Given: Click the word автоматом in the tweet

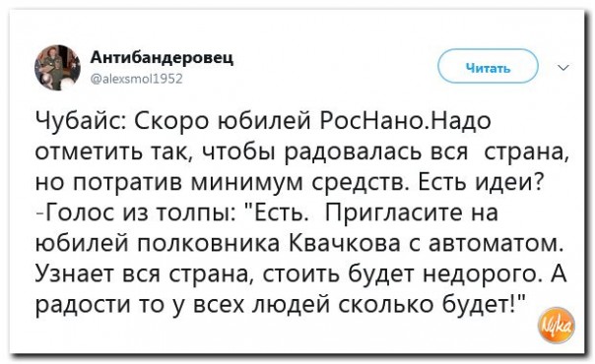Looking at the screenshot, I should [495, 244].
